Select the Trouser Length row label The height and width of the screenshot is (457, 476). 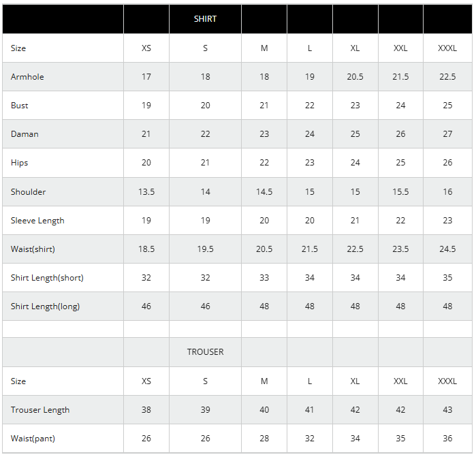tap(40, 410)
